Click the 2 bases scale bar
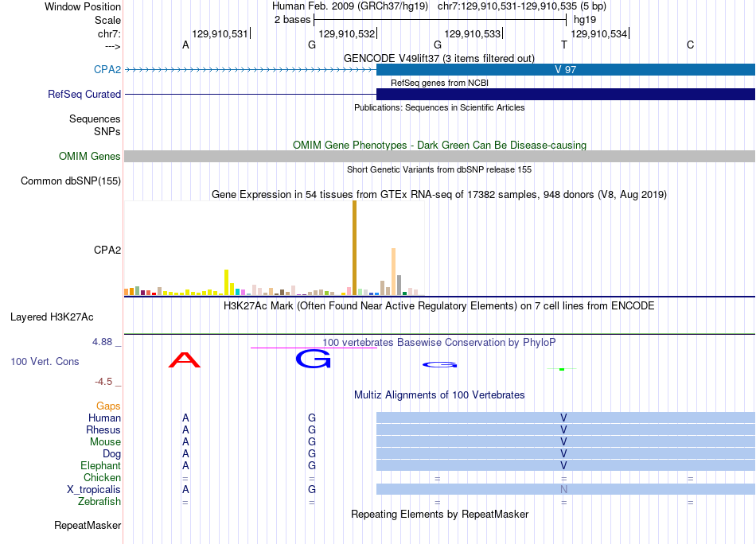Viewport: 756px width, 544px height. point(440,20)
